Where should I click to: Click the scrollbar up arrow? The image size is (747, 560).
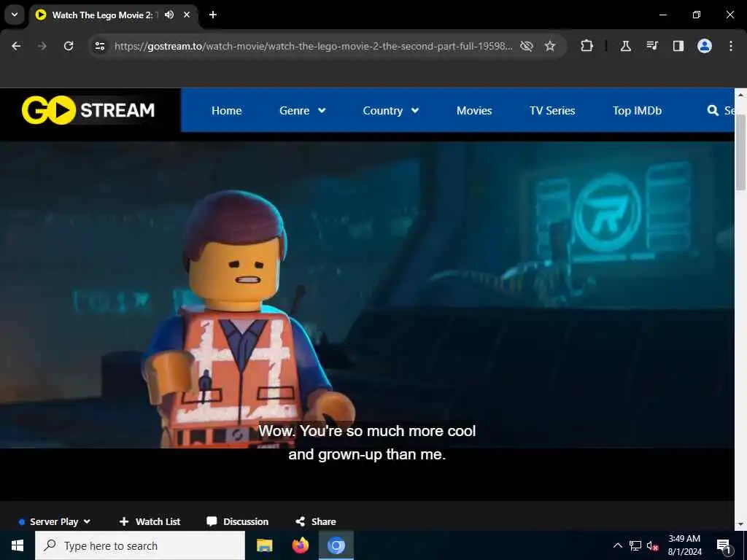point(741,94)
